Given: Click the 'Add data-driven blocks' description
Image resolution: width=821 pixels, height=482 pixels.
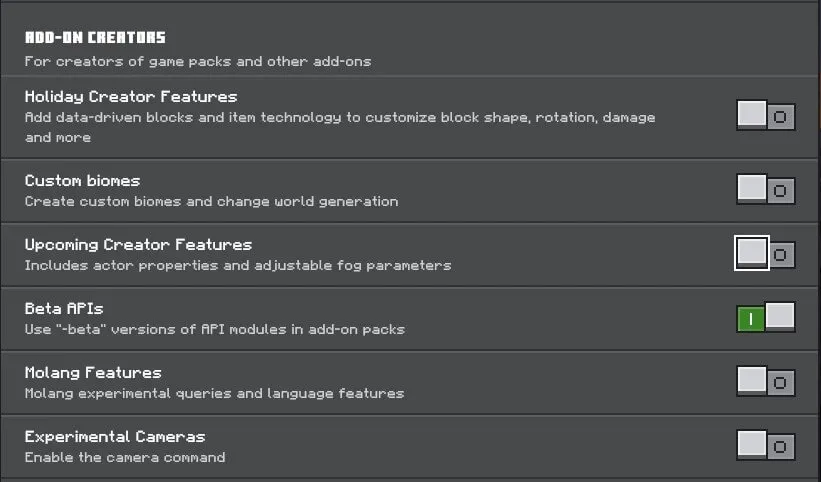Looking at the screenshot, I should [x=340, y=127].
